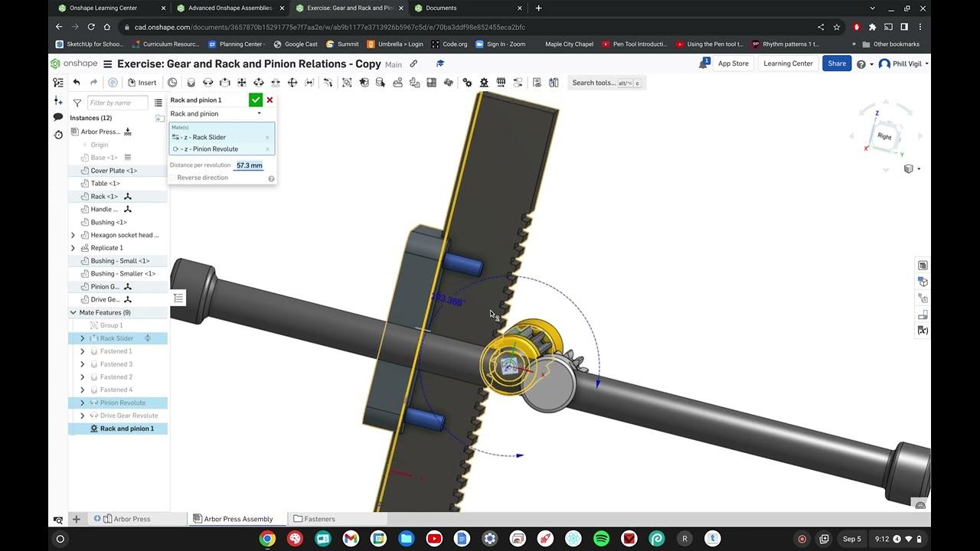Expand the Replicate 1 instance

73,248
